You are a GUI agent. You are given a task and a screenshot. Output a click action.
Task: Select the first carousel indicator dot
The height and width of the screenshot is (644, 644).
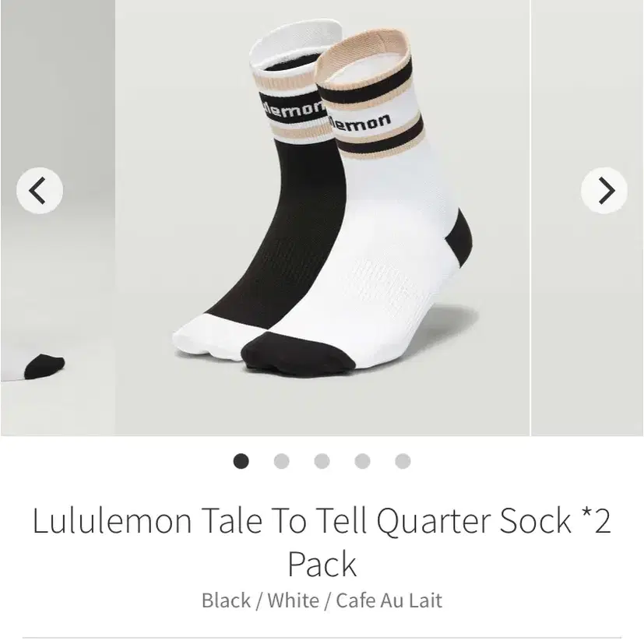241,461
